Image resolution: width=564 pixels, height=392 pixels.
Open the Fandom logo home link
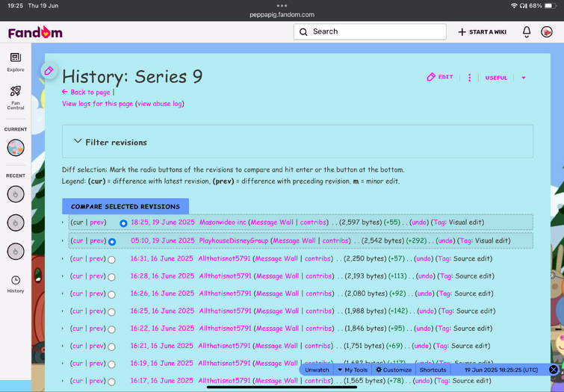pos(35,32)
